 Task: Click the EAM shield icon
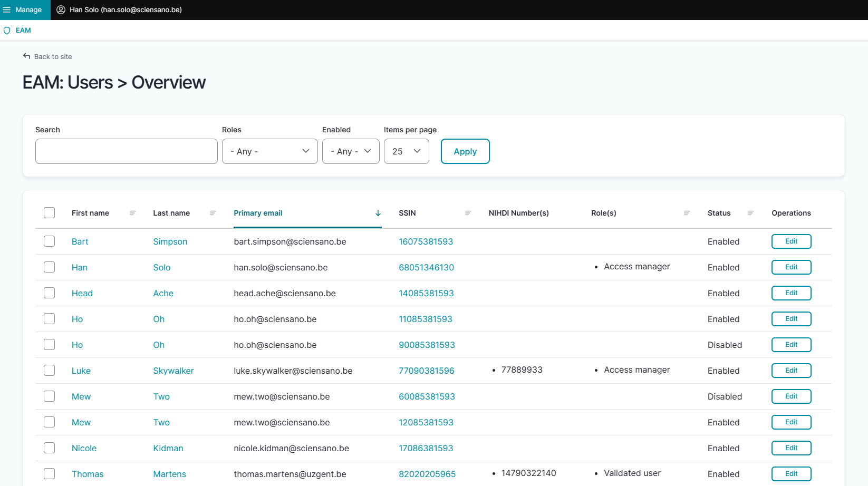[7, 31]
